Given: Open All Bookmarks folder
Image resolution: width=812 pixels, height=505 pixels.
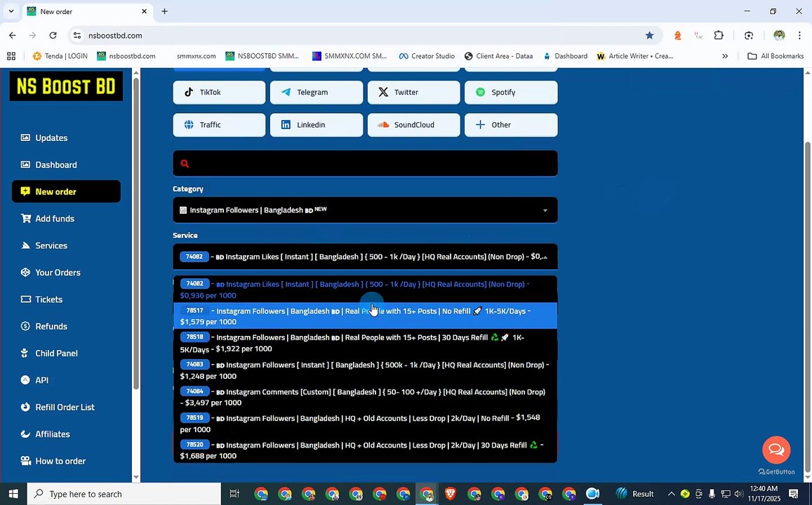Looking at the screenshot, I should pyautogui.click(x=776, y=56).
